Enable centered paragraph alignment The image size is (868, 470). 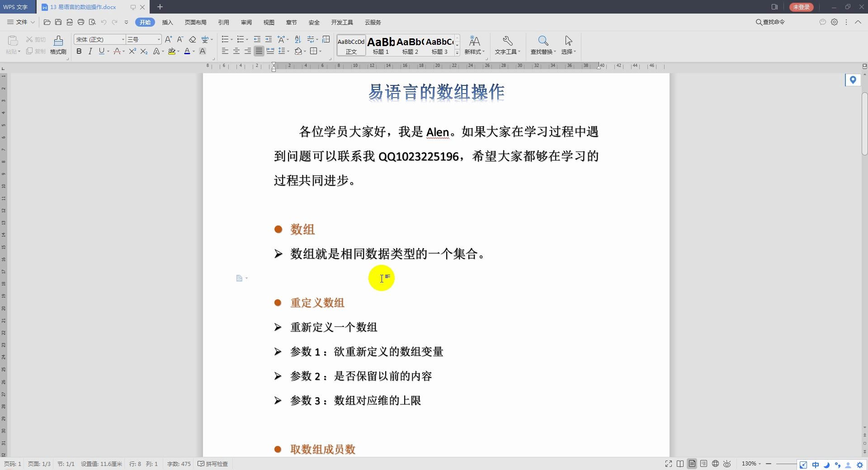click(x=236, y=52)
